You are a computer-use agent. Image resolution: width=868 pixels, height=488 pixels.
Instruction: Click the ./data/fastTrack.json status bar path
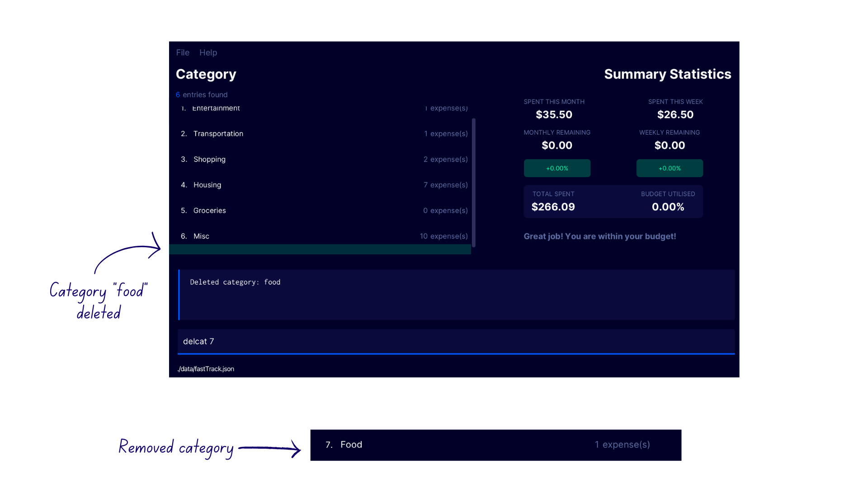[x=206, y=369]
